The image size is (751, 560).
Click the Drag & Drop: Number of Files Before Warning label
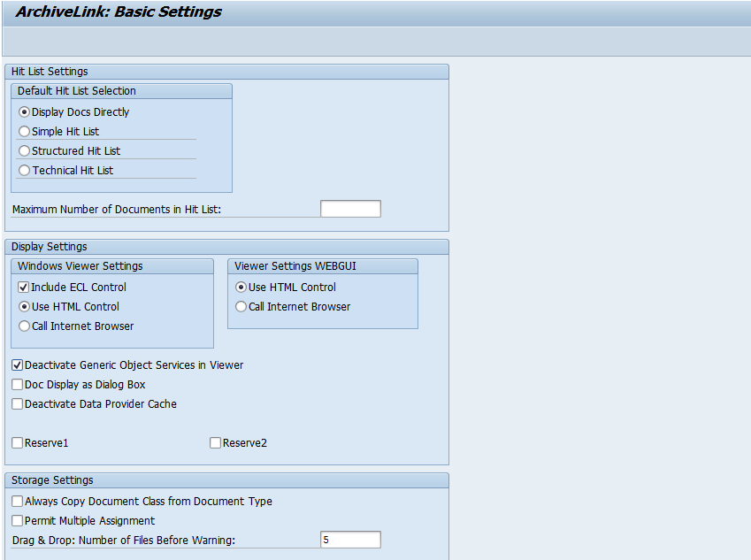(x=124, y=541)
